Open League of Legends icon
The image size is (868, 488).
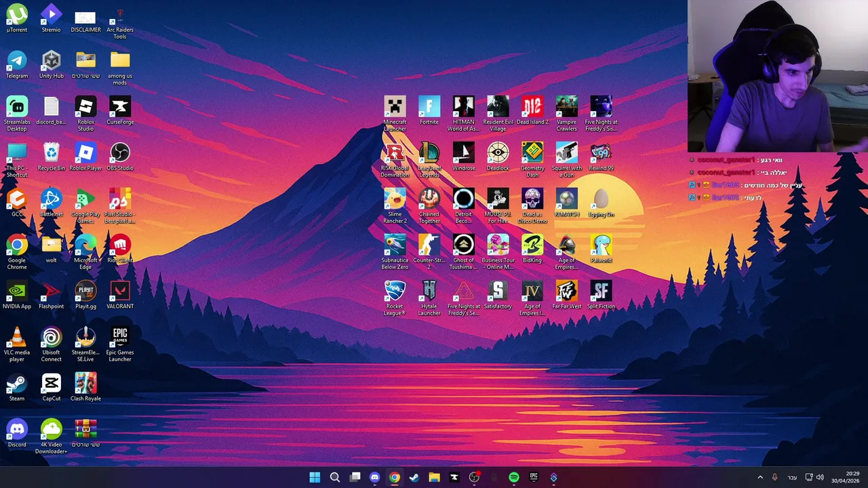[x=429, y=160]
